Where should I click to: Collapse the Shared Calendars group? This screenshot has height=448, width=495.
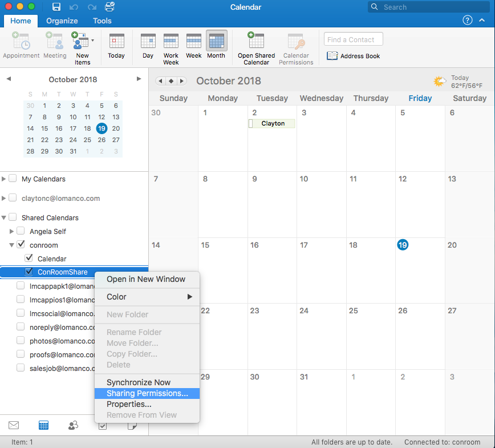coord(5,217)
